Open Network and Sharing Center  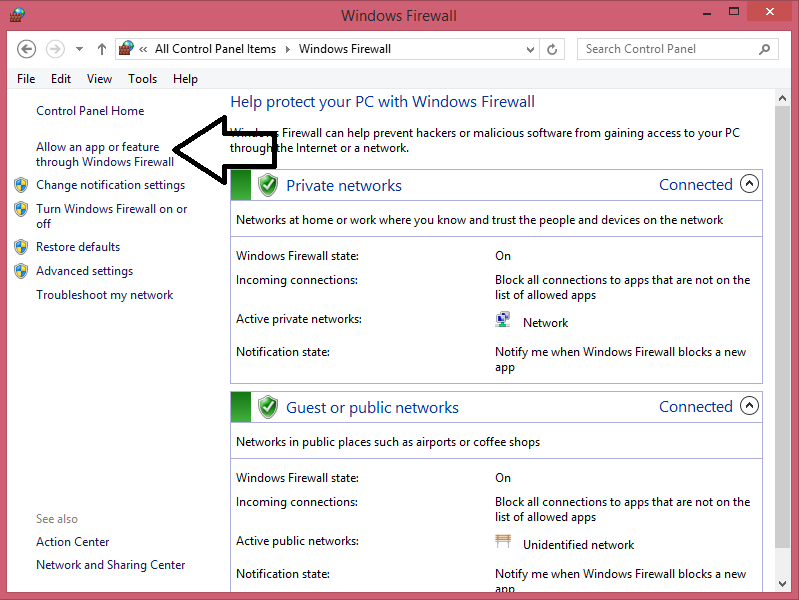(111, 565)
